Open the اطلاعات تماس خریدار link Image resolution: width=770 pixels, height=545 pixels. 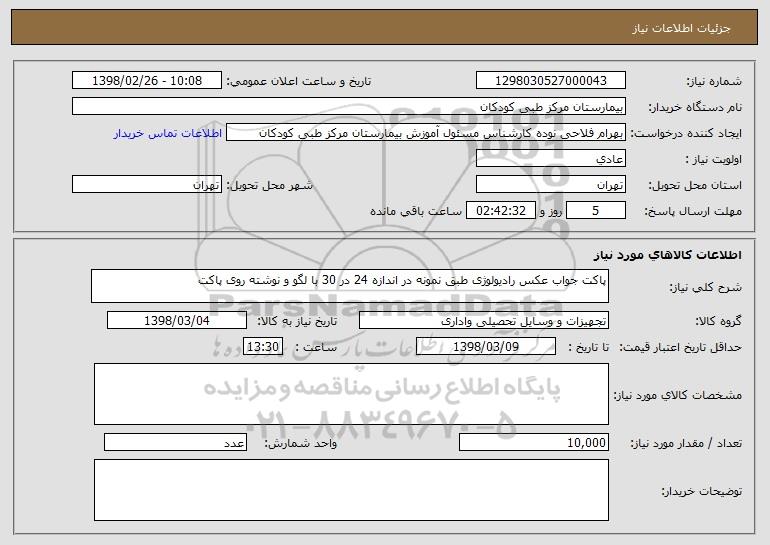click(x=168, y=134)
